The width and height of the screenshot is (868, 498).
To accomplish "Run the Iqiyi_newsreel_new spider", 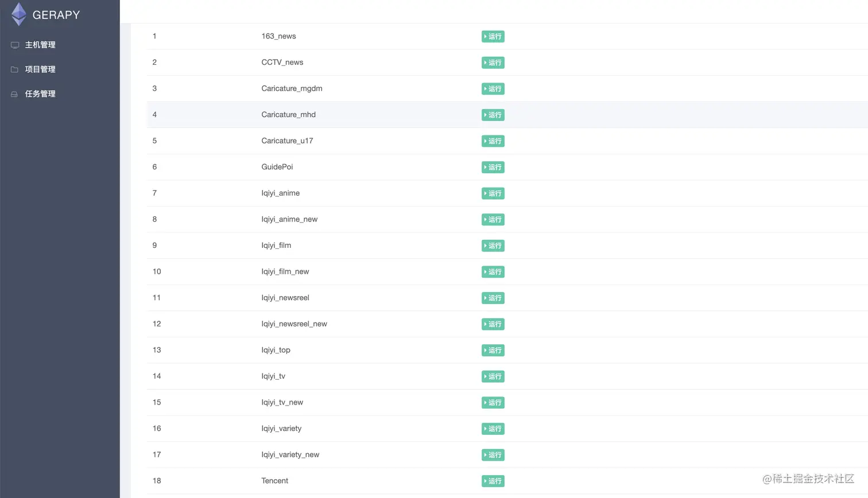I will [x=493, y=324].
